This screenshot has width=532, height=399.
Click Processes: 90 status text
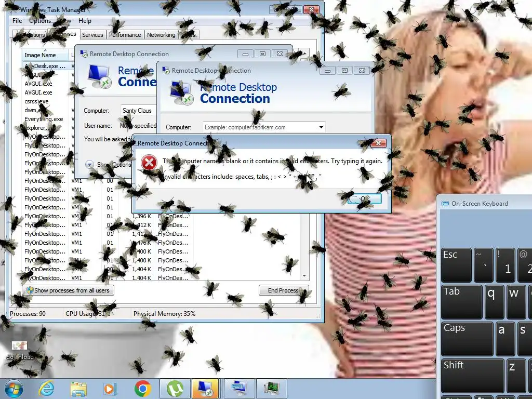(28, 313)
